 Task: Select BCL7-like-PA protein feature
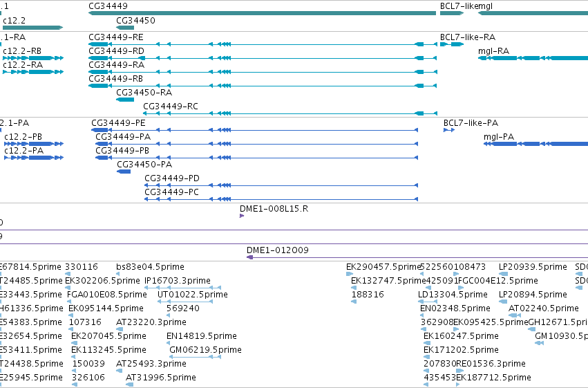click(449, 130)
